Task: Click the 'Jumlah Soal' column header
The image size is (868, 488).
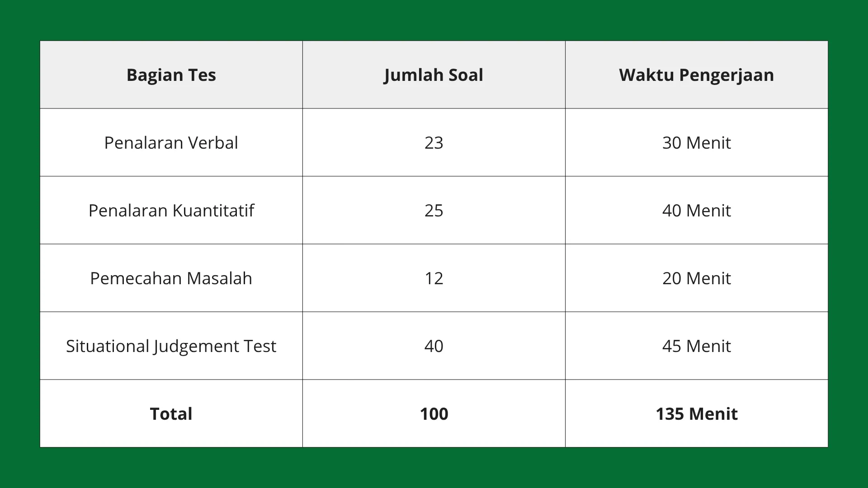Action: tap(434, 75)
